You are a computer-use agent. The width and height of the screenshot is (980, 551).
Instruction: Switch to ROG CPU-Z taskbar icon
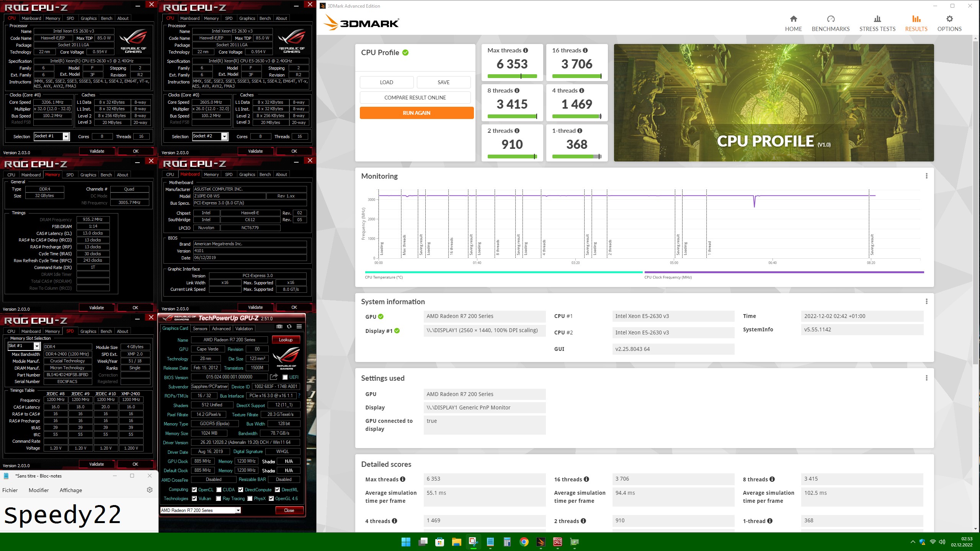pyautogui.click(x=558, y=542)
